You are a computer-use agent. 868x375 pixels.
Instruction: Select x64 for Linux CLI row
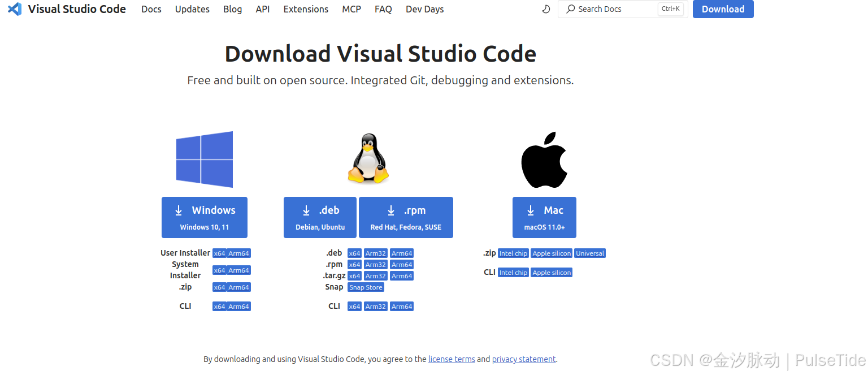click(x=354, y=307)
